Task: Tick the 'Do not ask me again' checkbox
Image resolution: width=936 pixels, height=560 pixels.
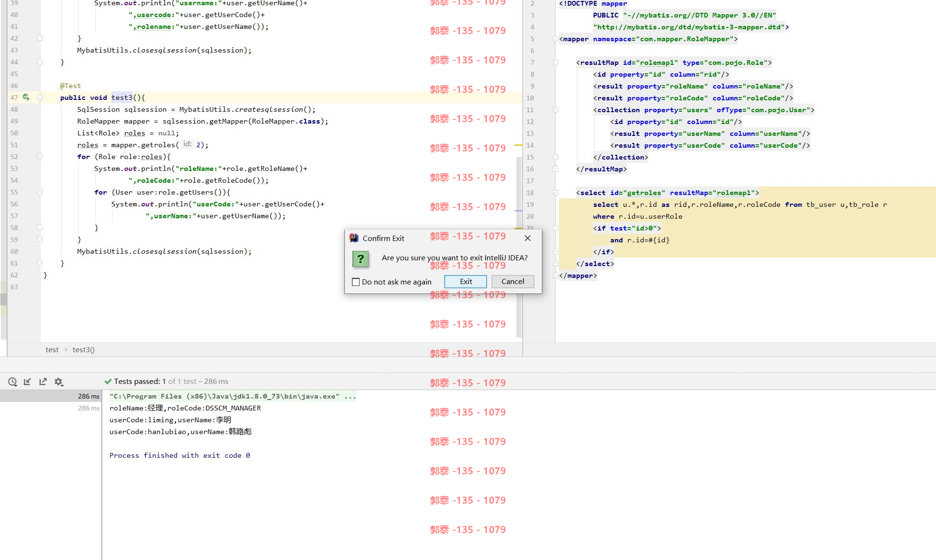Action: 356,282
